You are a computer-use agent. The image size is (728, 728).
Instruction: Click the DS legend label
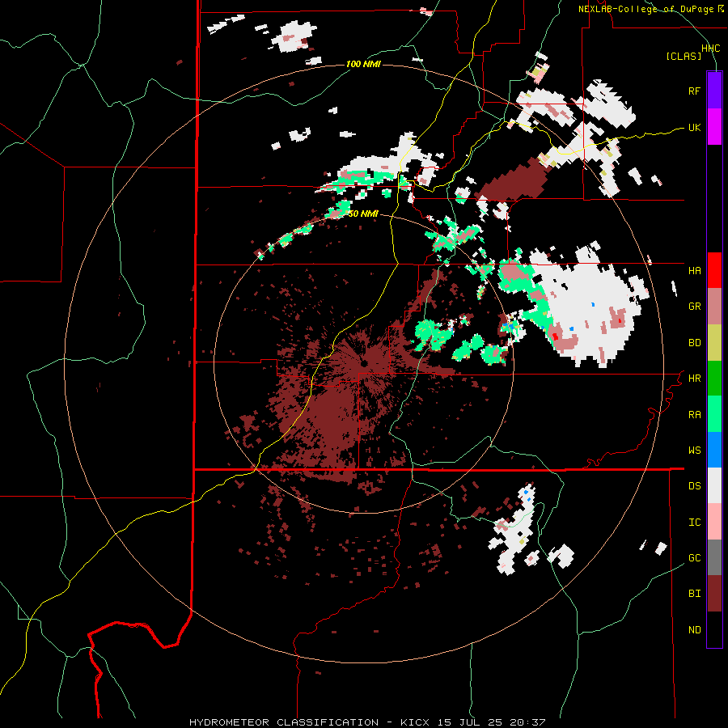[x=694, y=486]
